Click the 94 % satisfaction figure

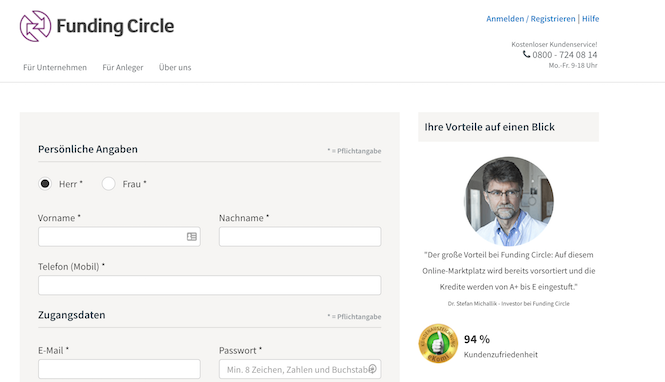point(477,339)
